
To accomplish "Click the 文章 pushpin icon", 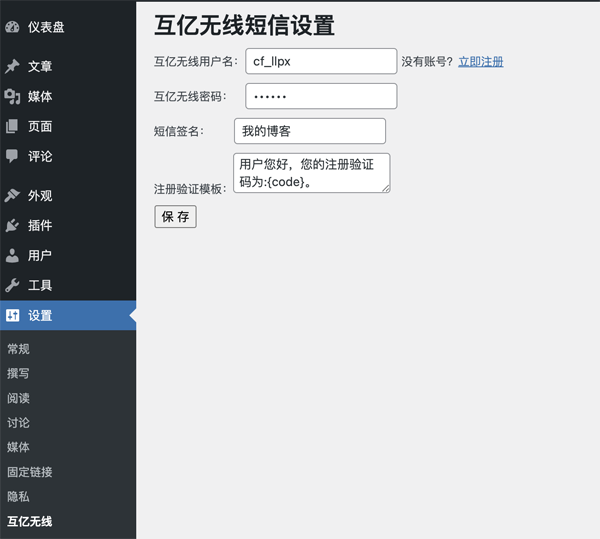I will pos(12,67).
